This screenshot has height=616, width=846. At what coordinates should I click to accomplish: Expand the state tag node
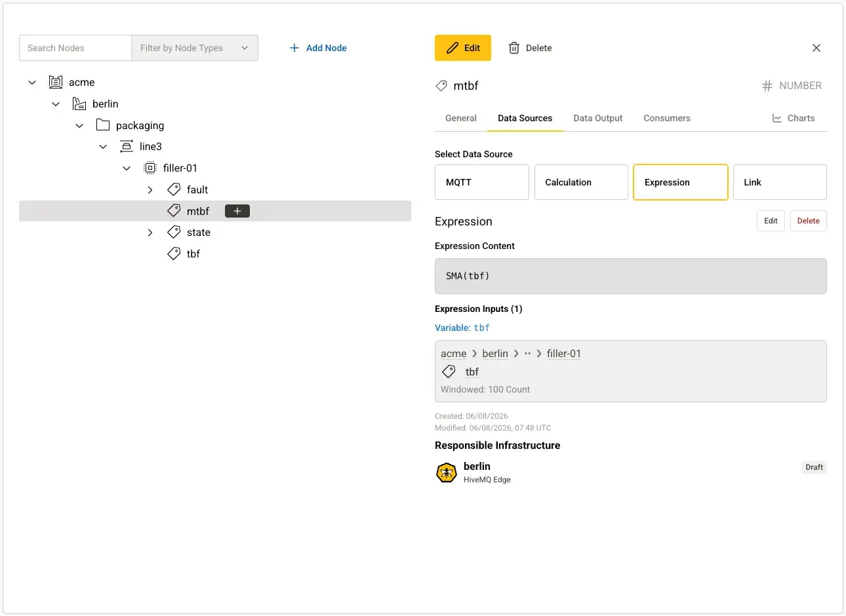click(x=150, y=233)
